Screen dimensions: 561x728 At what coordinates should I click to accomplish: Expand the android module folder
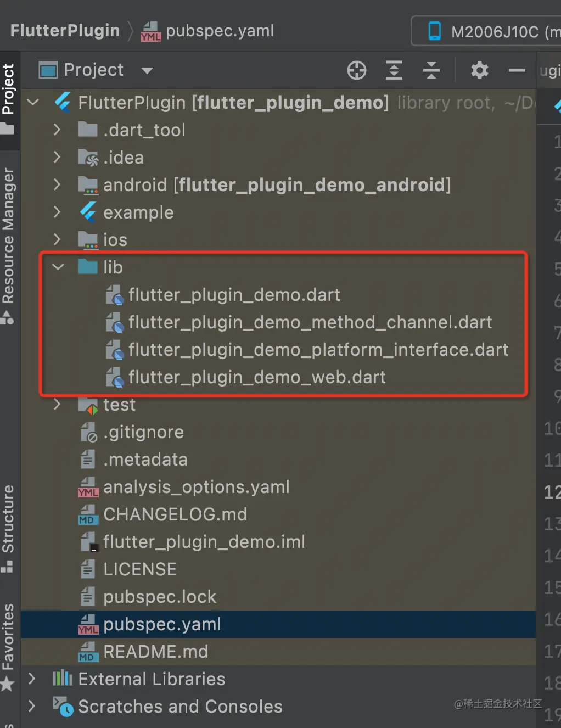[x=57, y=184]
